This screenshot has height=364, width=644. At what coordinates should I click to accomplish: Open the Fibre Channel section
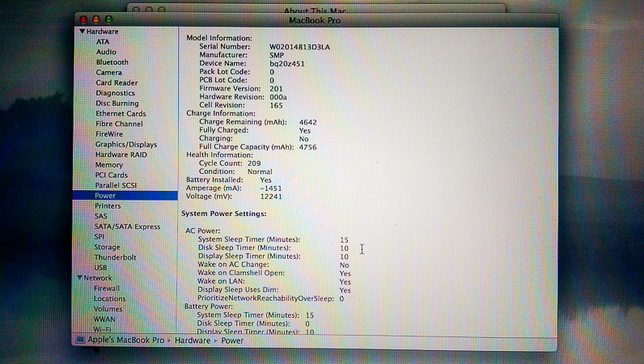tap(119, 124)
